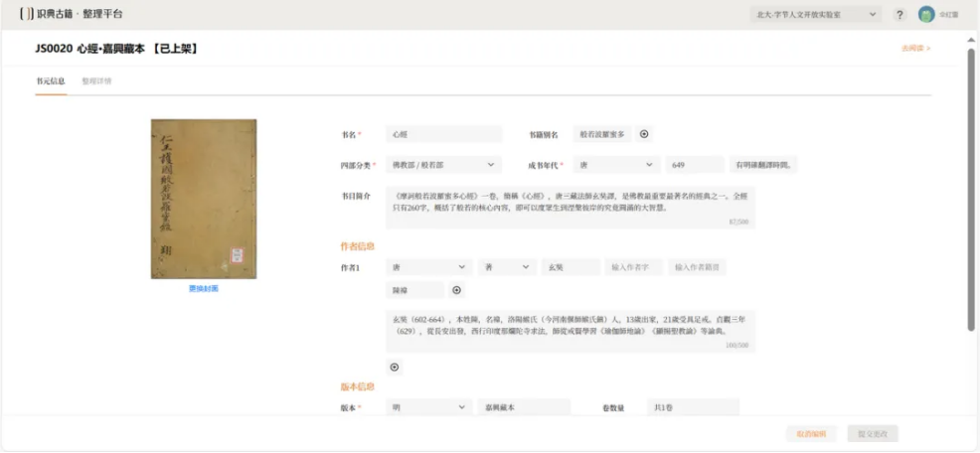980x453 pixels.
Task: Click the year field showing 649
Action: (x=695, y=165)
